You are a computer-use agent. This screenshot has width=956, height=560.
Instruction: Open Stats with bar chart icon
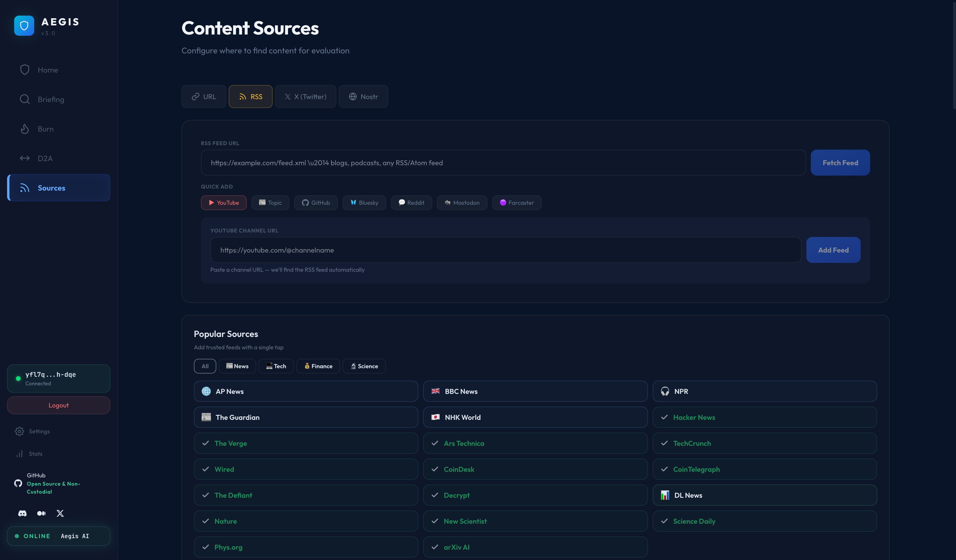[x=19, y=454]
